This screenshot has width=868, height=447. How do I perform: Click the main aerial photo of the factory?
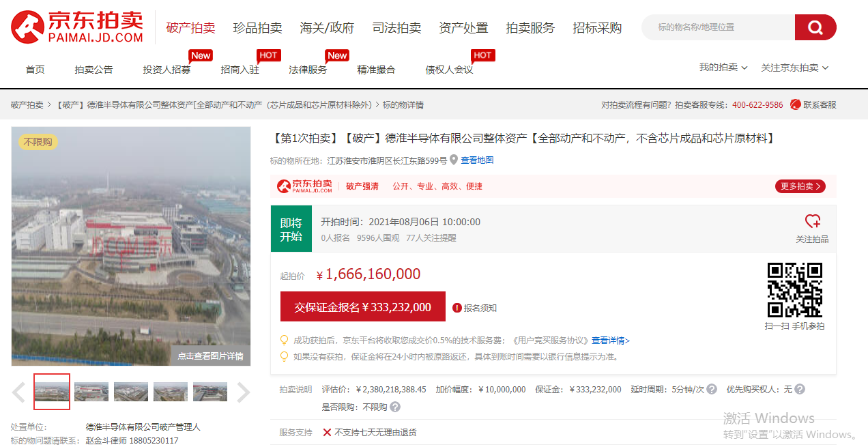(131, 246)
